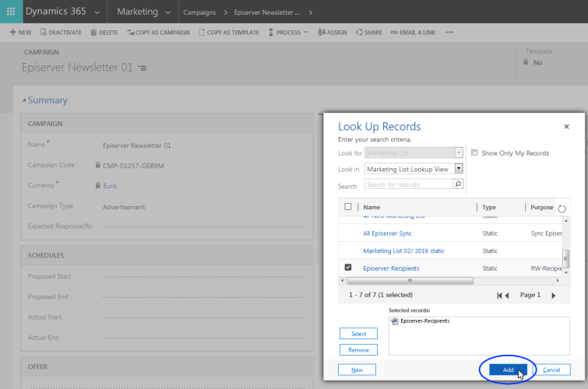Click the vertical scrollbar down arrow
Image resolution: width=588 pixels, height=389 pixels.
click(x=566, y=272)
